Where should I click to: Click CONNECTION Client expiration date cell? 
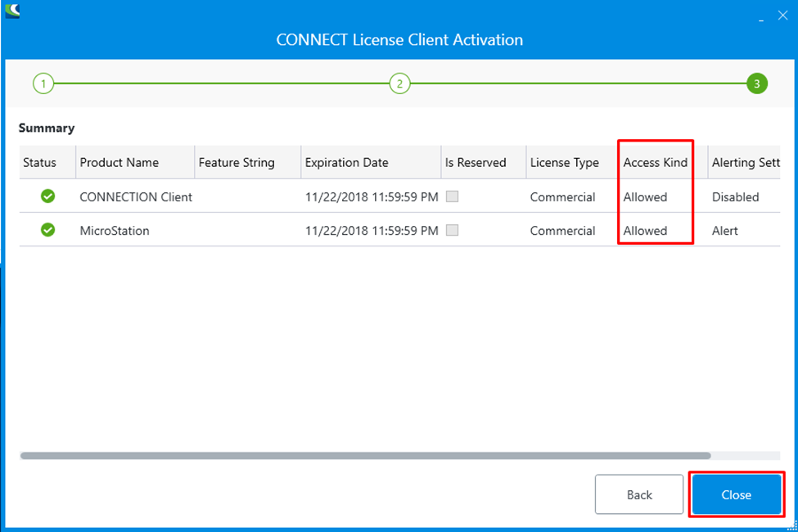[372, 197]
